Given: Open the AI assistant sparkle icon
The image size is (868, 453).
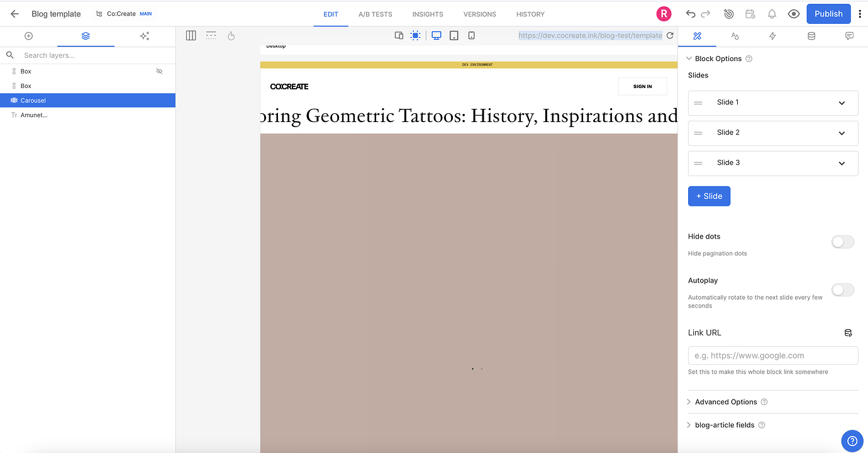Looking at the screenshot, I should (144, 36).
